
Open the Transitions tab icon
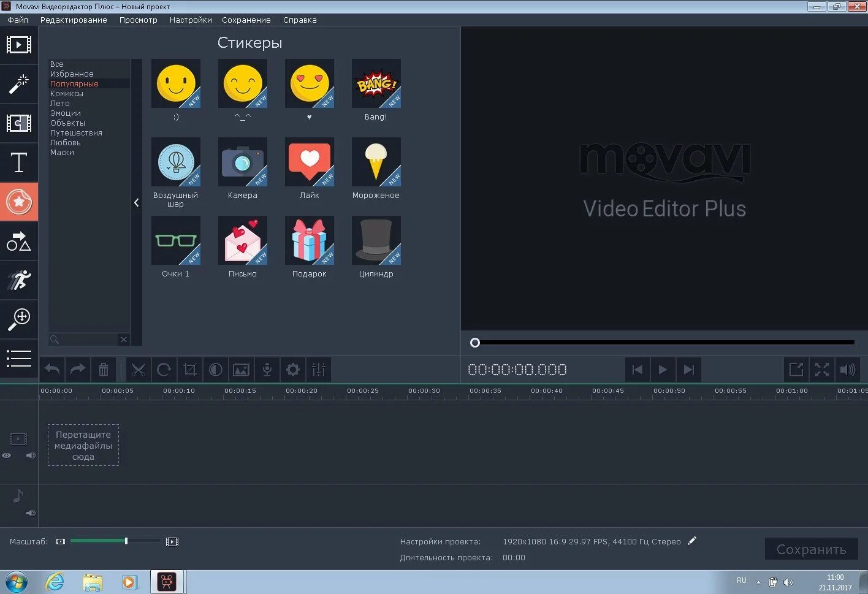19,123
